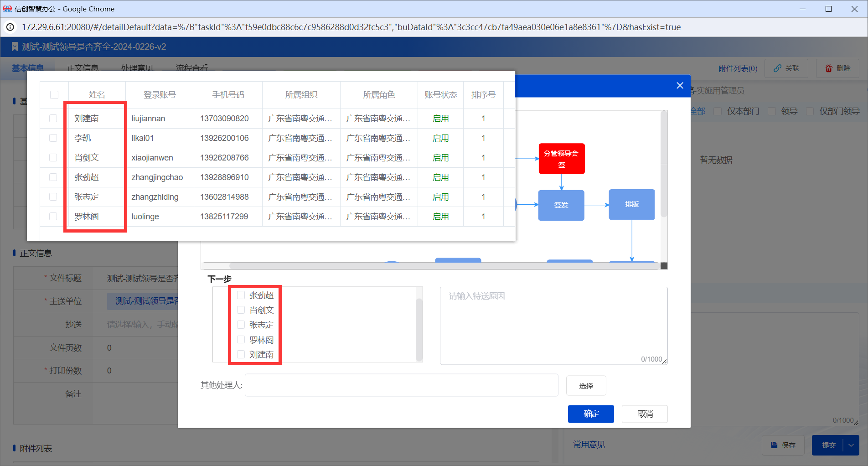Click the 提交 submit button

828,445
